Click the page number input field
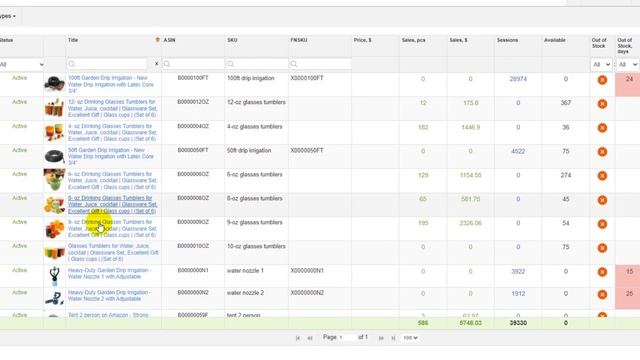Image resolution: width=640 pixels, height=360 pixels. tap(347, 338)
